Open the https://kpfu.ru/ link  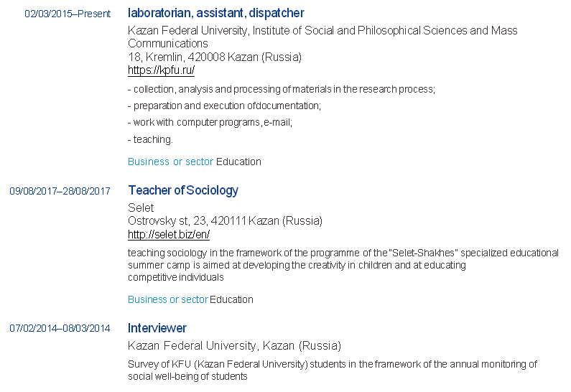click(x=161, y=70)
